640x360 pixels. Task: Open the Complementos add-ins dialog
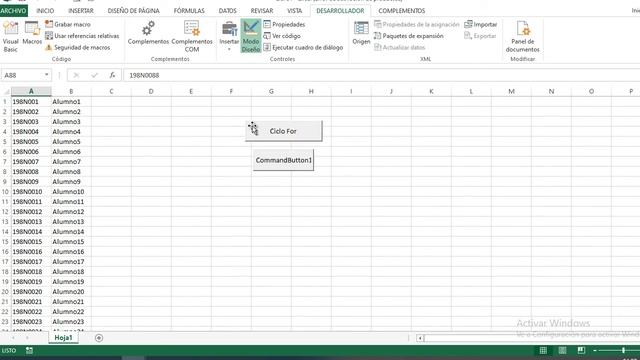tap(148, 33)
